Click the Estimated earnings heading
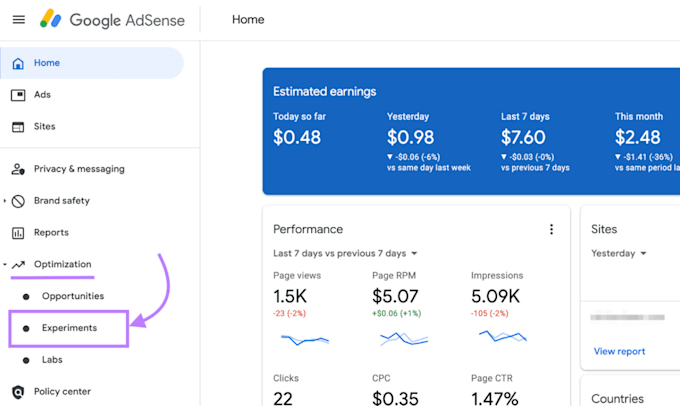 pyautogui.click(x=324, y=92)
